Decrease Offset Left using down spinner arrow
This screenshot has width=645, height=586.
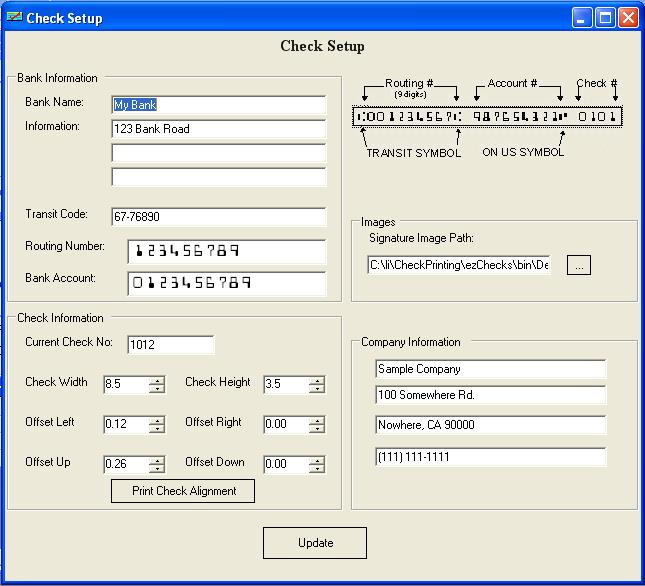(157, 429)
